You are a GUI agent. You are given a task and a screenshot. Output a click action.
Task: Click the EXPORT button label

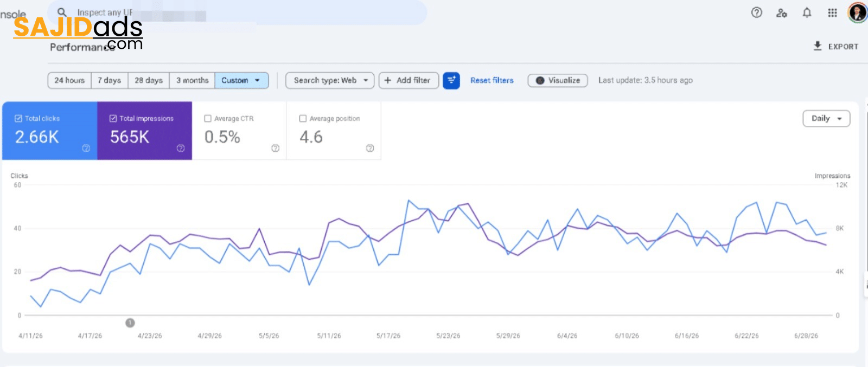843,47
